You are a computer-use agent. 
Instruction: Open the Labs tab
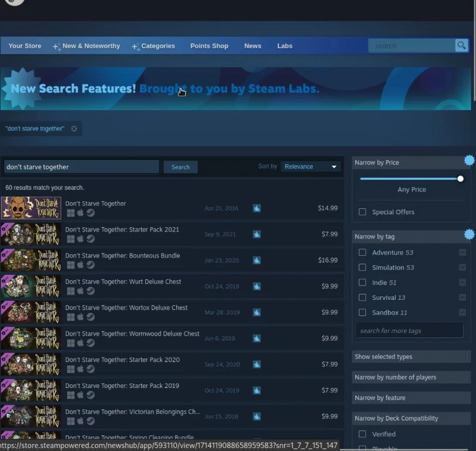pos(285,46)
